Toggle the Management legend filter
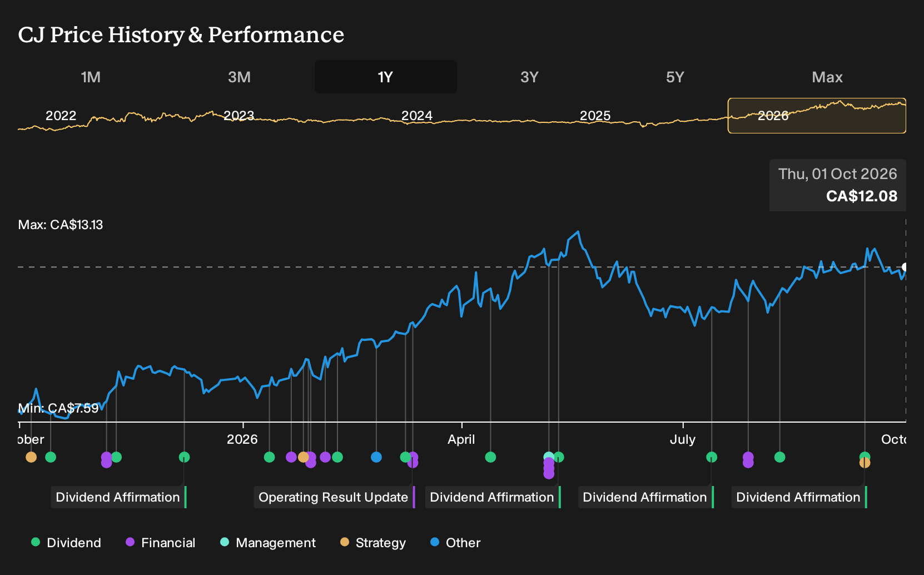This screenshot has height=575, width=924. [x=268, y=543]
